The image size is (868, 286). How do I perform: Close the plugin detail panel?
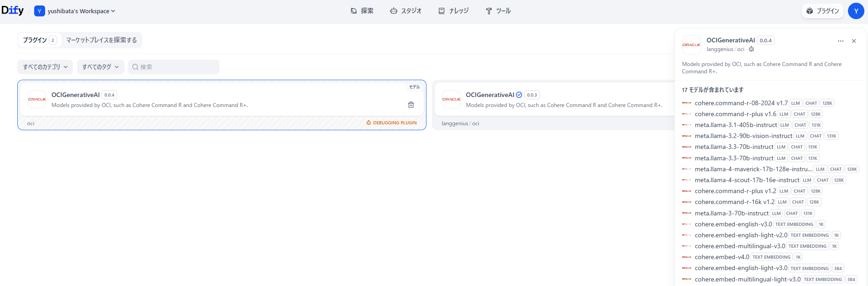click(x=854, y=41)
